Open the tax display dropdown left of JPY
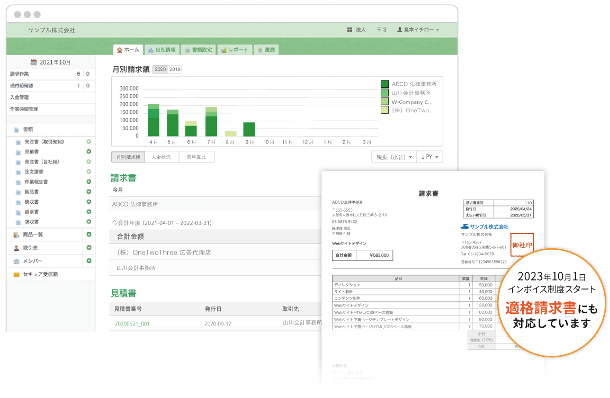 394,157
